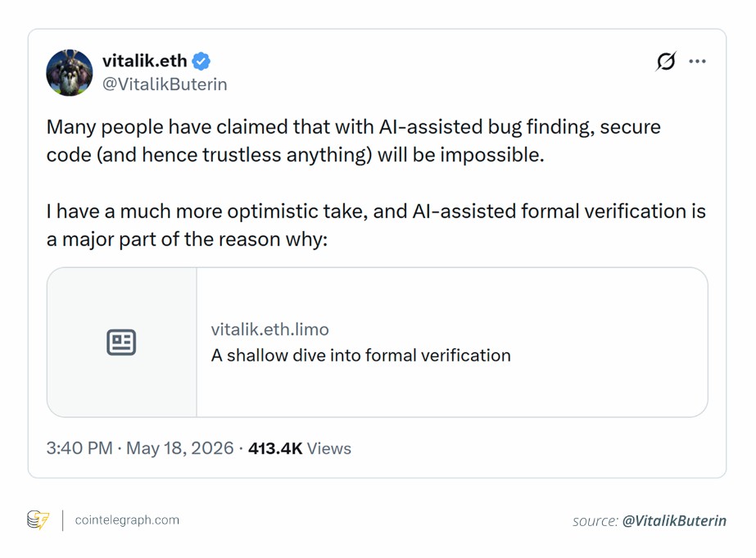Image resolution: width=756 pixels, height=558 pixels.
Task: View the 413.4K views count
Action: (x=275, y=448)
